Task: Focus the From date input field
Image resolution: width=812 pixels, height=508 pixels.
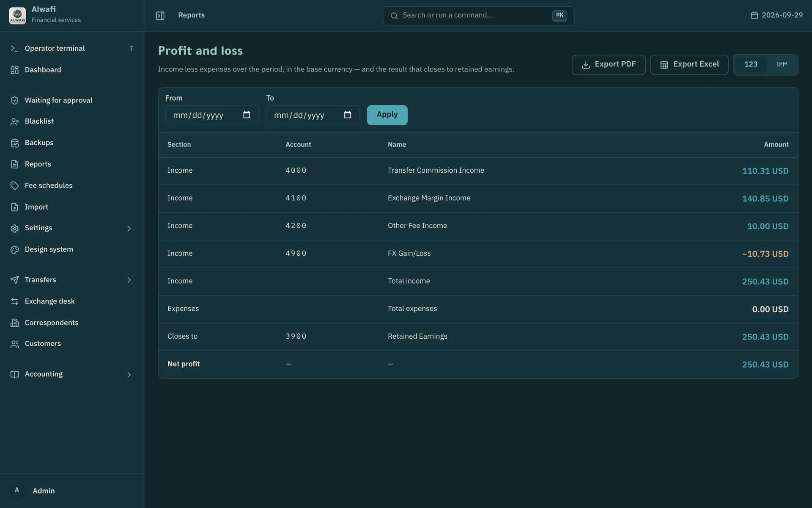Action: pyautogui.click(x=212, y=115)
